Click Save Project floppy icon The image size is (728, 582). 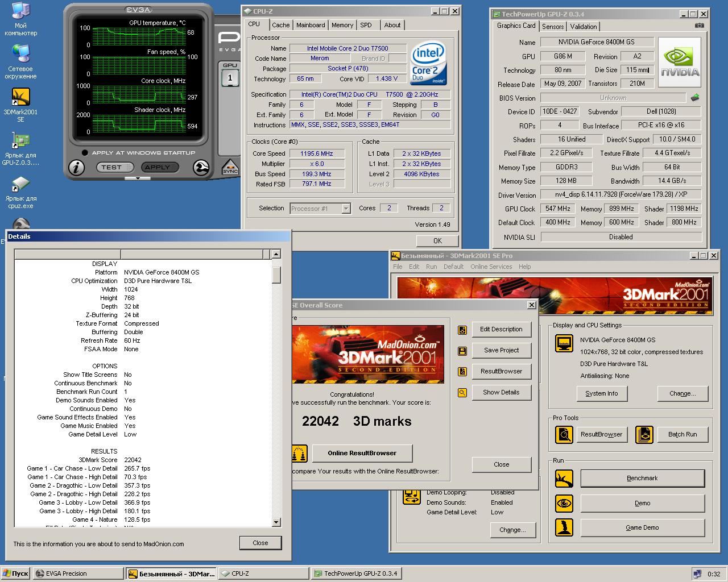(462, 351)
